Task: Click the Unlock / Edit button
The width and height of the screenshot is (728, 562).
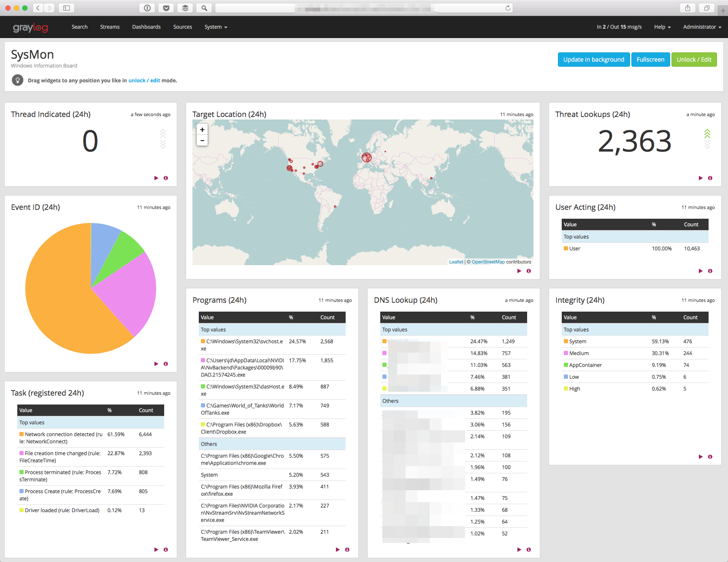Action: [x=694, y=60]
